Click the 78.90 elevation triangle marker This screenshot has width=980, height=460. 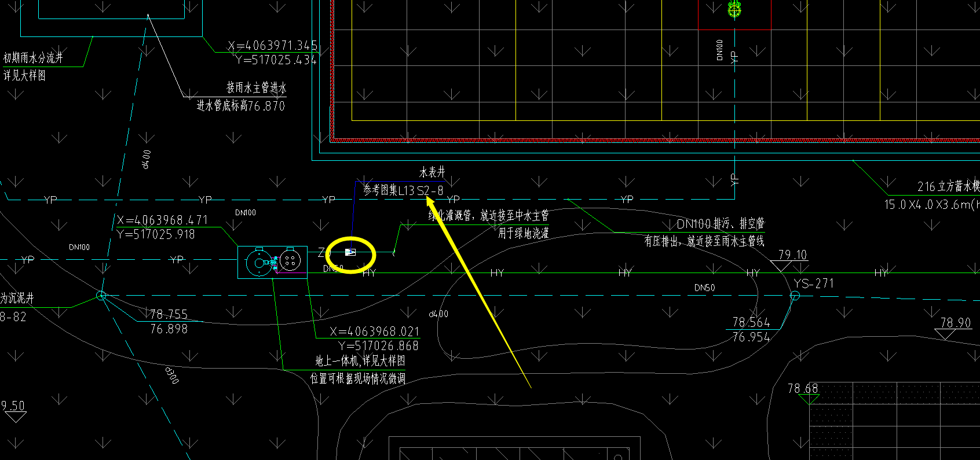tap(946, 334)
